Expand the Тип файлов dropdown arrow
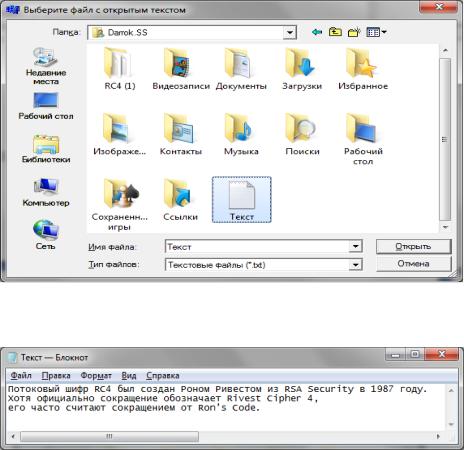 [x=356, y=265]
